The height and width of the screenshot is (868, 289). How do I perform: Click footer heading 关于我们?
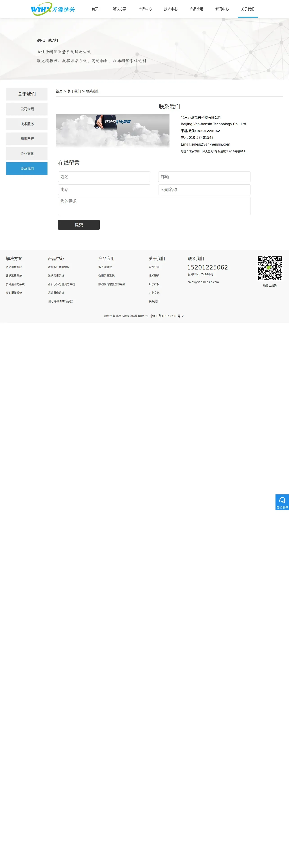[157, 259]
